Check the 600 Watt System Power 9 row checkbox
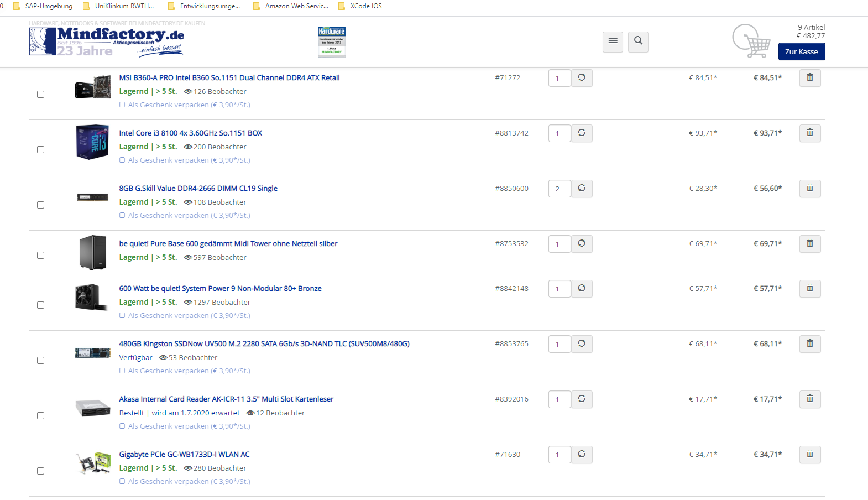The width and height of the screenshot is (868, 500). click(x=40, y=305)
